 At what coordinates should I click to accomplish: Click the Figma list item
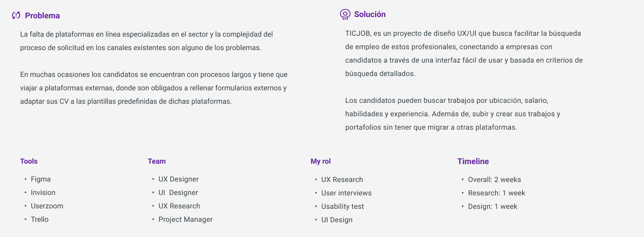[41, 179]
